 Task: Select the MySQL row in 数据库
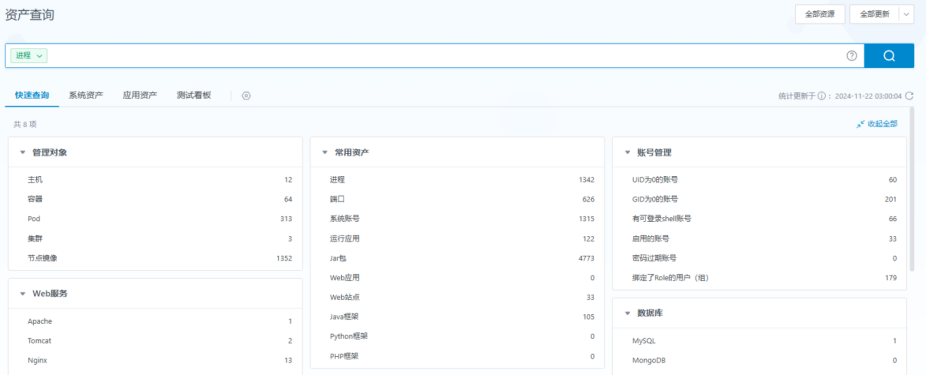(759, 341)
